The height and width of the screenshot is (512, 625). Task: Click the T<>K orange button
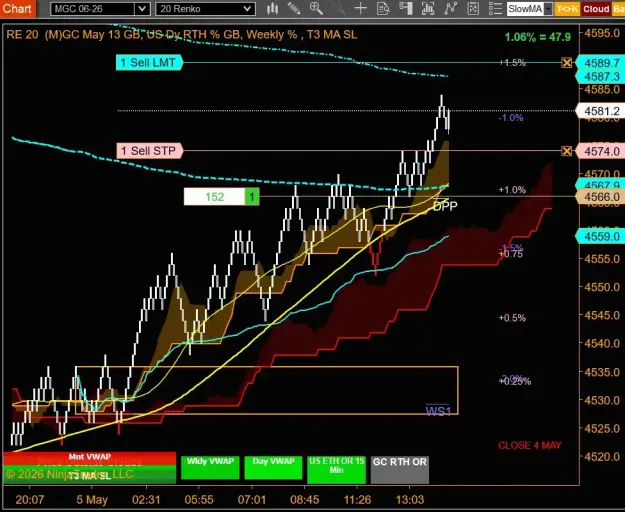(567, 9)
